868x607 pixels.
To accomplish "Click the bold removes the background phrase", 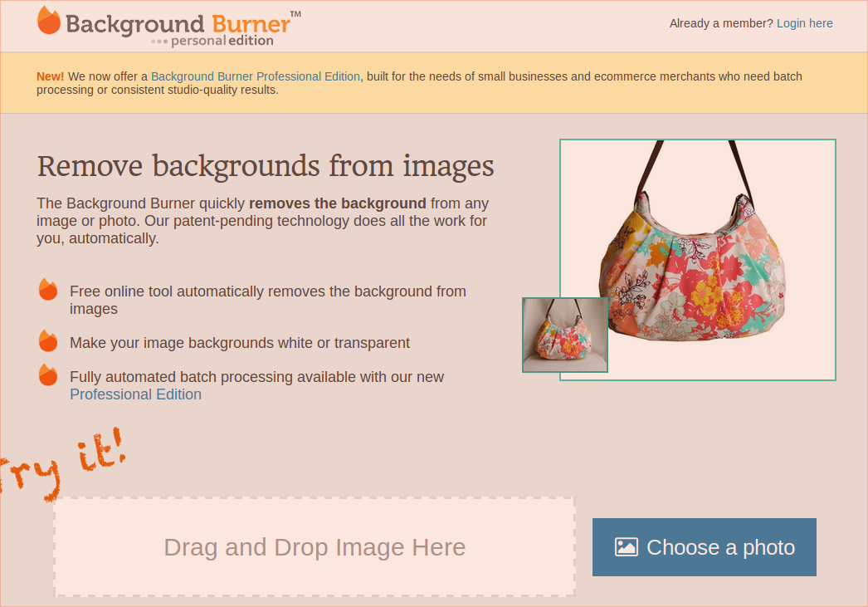I will tap(338, 203).
